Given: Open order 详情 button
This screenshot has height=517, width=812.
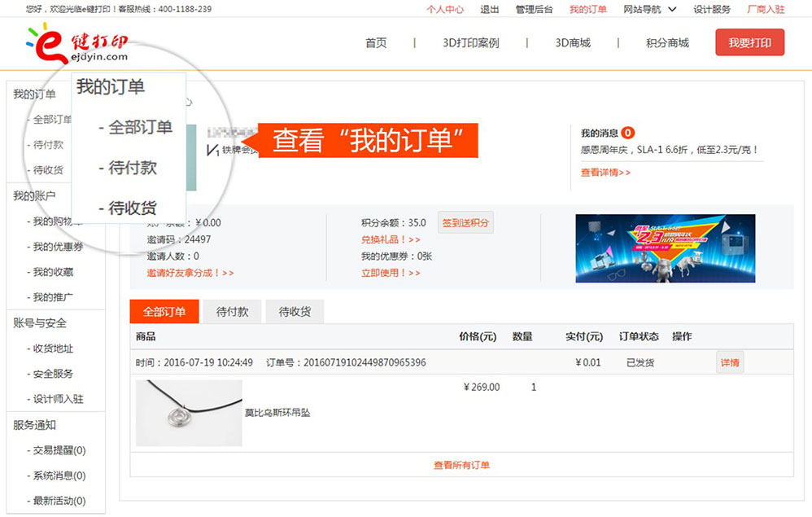Looking at the screenshot, I should tap(730, 362).
